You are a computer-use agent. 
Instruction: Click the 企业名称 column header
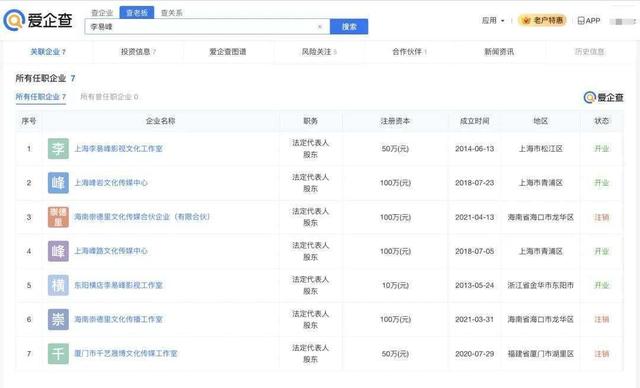[160, 121]
